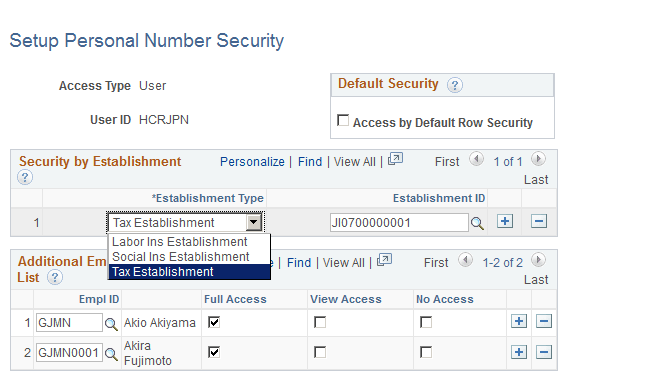The width and height of the screenshot is (663, 381).
Task: Personalize the Security by Establishment grid
Action: [x=252, y=162]
